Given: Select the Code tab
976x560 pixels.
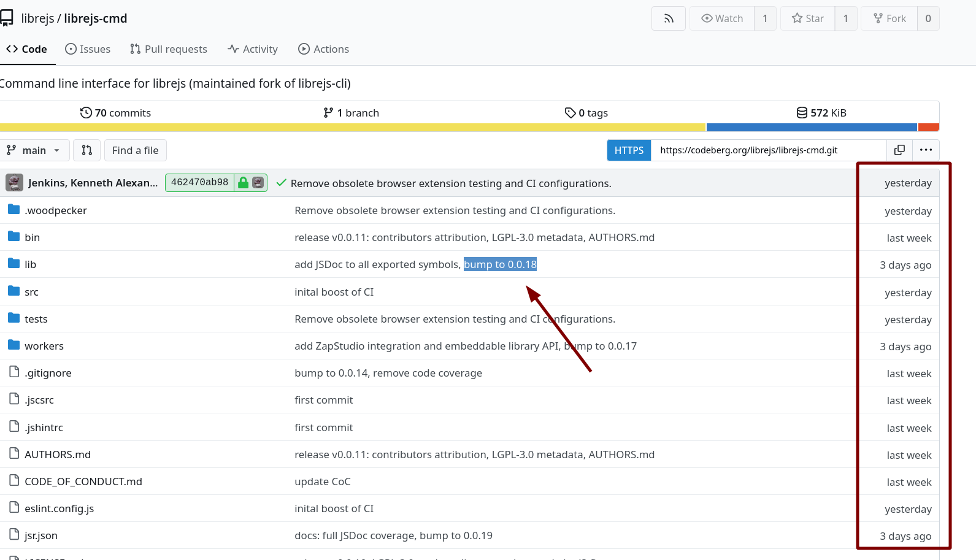Looking at the screenshot, I should pos(27,49).
